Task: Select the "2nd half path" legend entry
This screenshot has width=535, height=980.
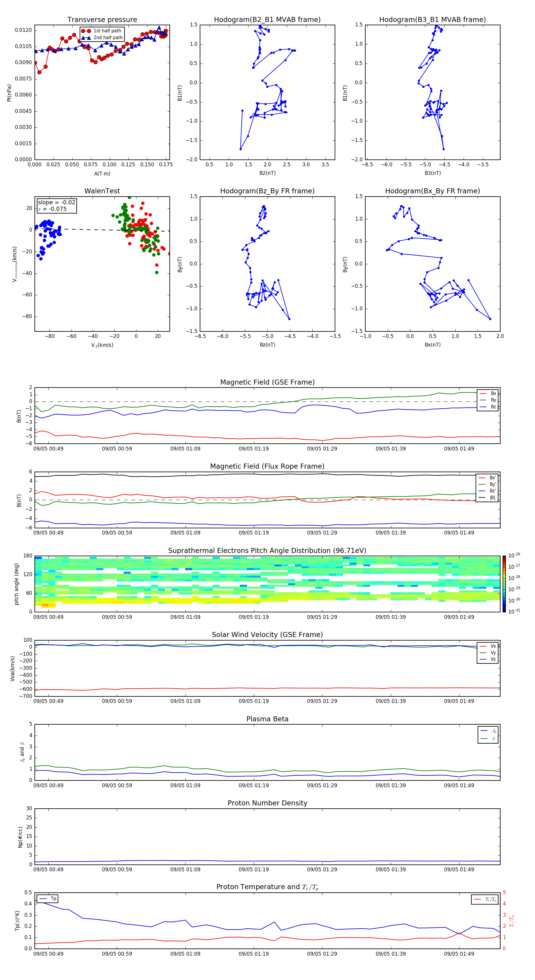Action: (102, 38)
